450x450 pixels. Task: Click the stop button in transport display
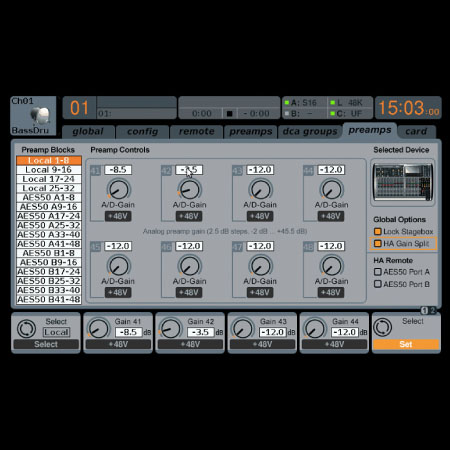229,114
